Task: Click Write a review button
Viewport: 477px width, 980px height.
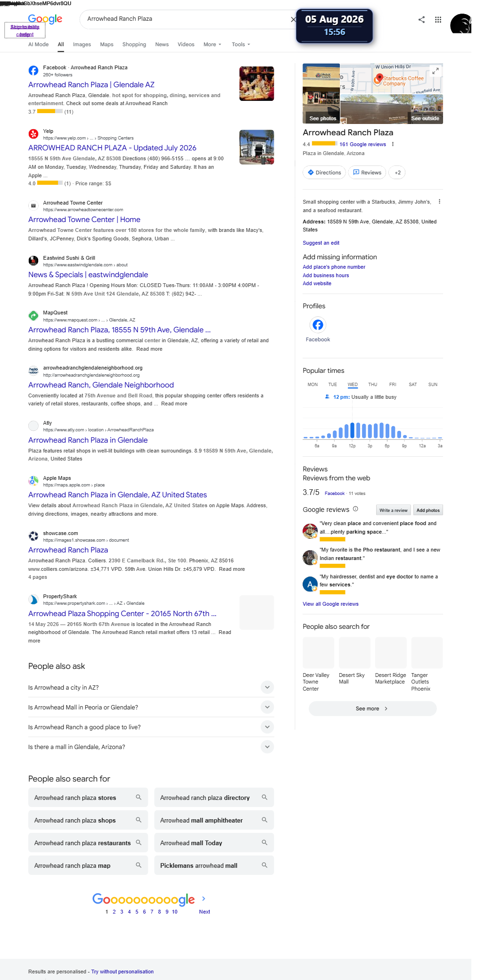Action: (393, 510)
